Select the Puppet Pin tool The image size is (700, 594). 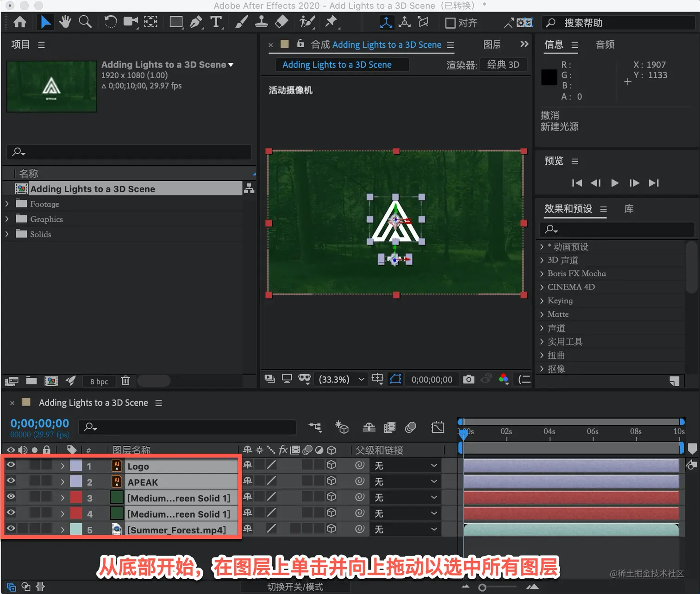pyautogui.click(x=331, y=22)
